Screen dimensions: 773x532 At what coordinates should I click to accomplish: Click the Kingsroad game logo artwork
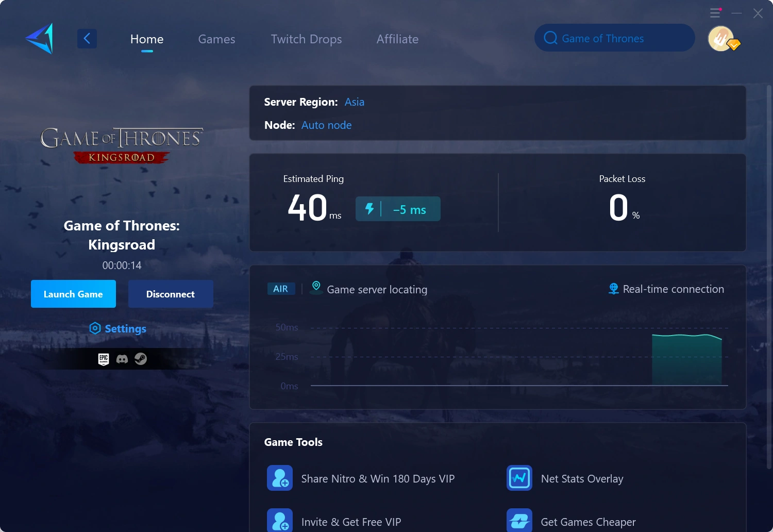coord(122,145)
